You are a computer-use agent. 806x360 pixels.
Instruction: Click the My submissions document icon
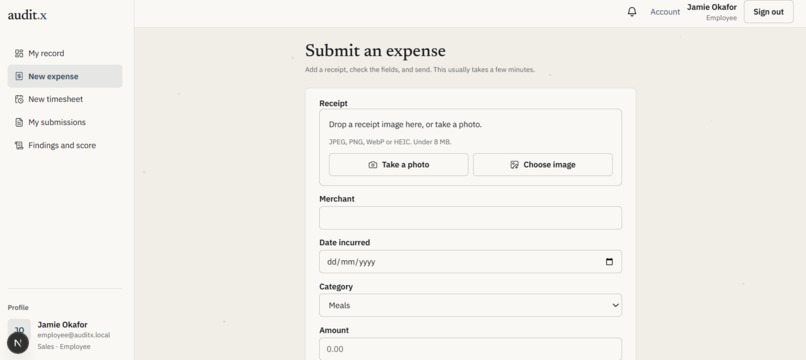click(x=19, y=122)
